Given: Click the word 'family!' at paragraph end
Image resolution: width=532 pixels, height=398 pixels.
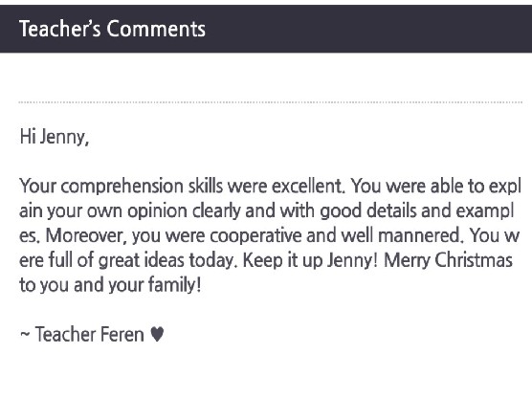Looking at the screenshot, I should click(175, 285).
